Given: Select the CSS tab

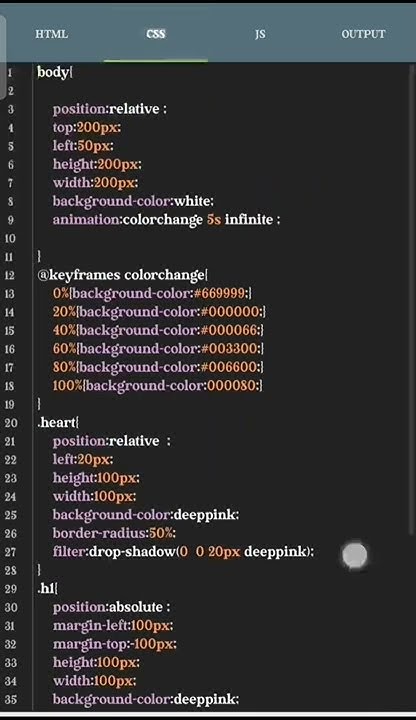Looking at the screenshot, I should tap(156, 34).
